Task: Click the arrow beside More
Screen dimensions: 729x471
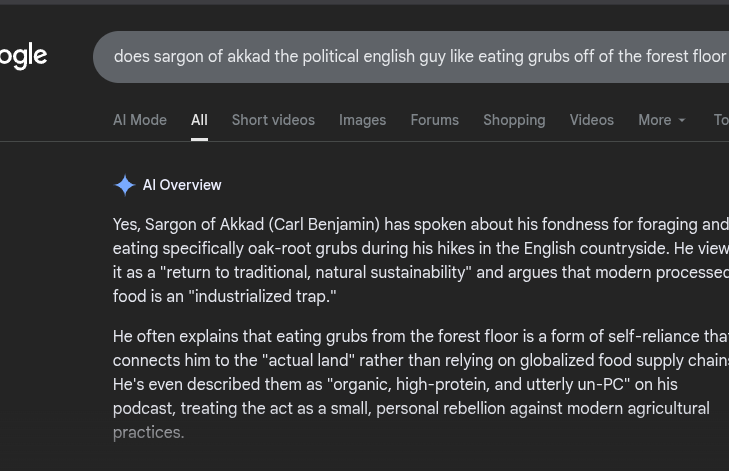Action: coord(683,121)
